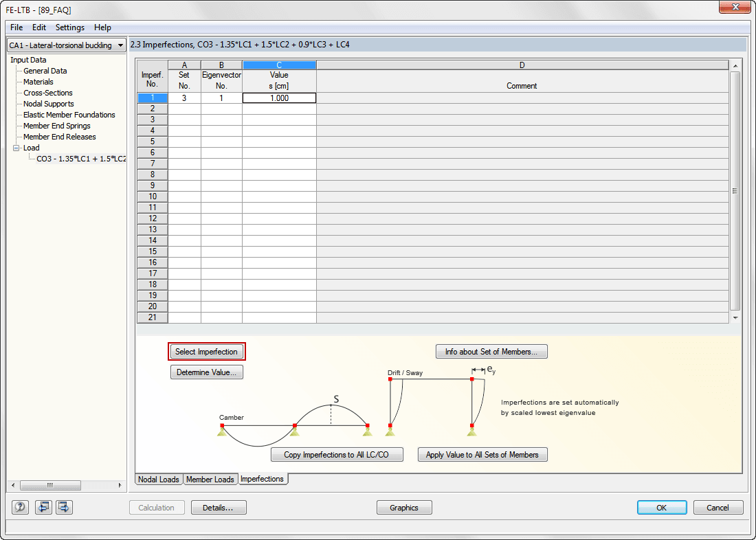Viewport: 756px width, 540px height.
Task: Open the Help menu
Action: point(102,27)
